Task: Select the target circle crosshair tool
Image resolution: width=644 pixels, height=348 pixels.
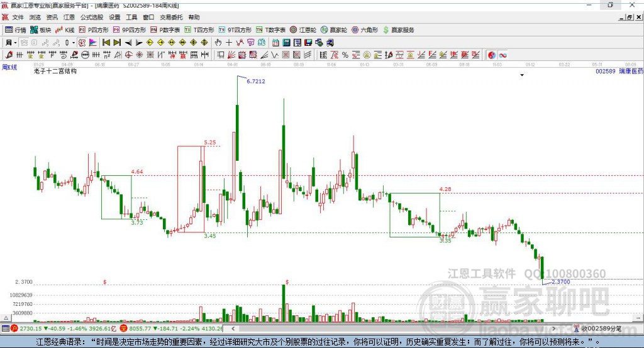Action: click(x=128, y=55)
